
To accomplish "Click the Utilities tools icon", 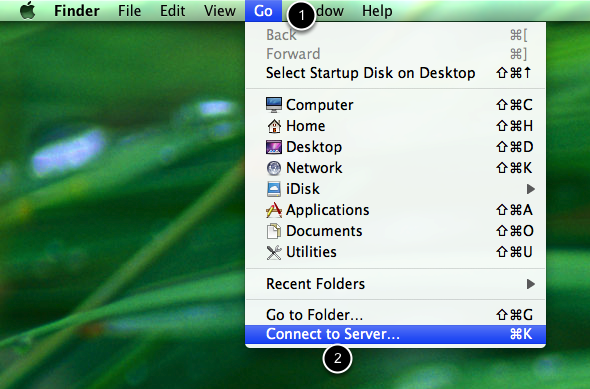I will click(274, 252).
